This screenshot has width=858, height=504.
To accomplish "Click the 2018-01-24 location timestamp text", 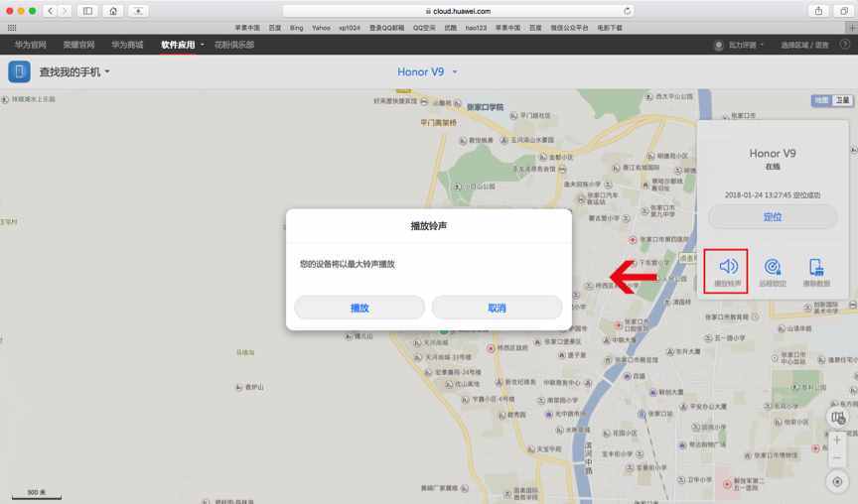I will (x=772, y=194).
